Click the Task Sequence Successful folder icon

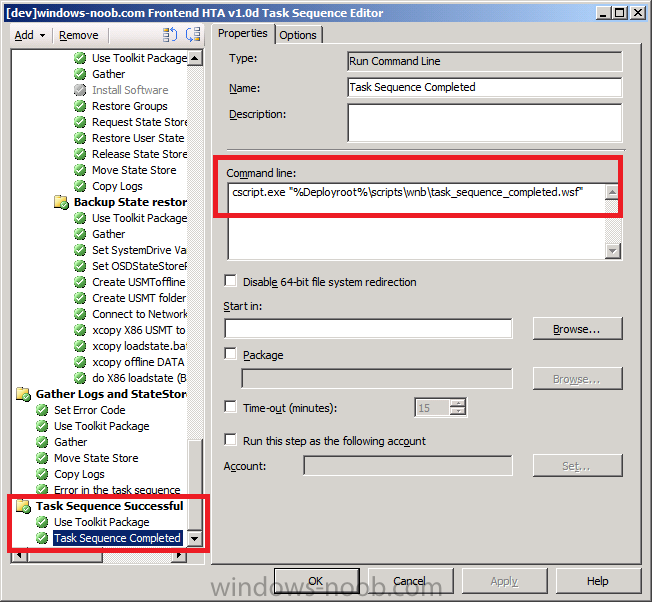(23, 506)
